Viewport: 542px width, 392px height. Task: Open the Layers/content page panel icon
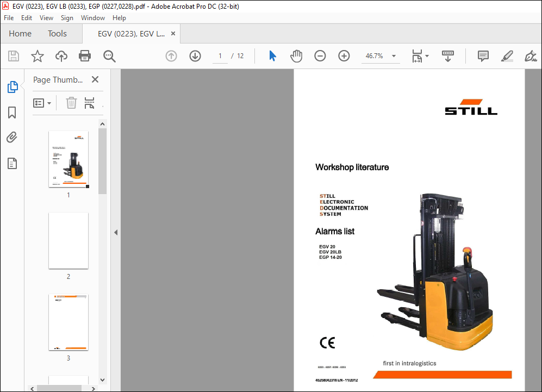pos(12,163)
